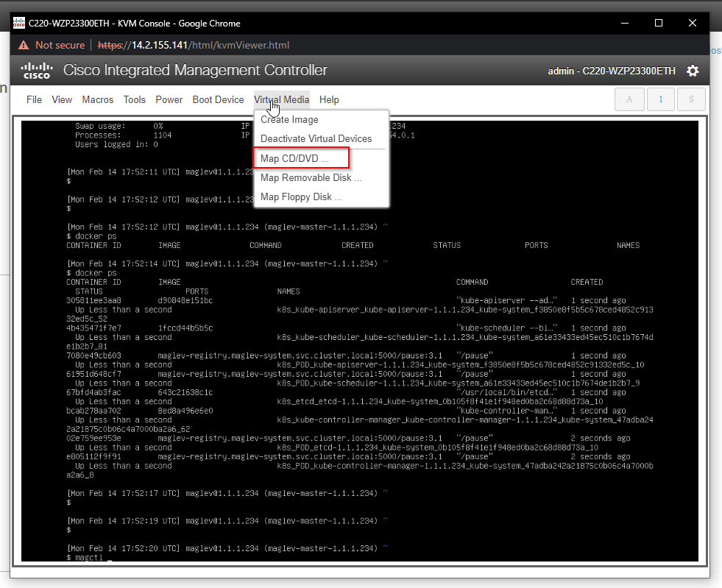Toggle the A keyboard indicator button

[629, 99]
